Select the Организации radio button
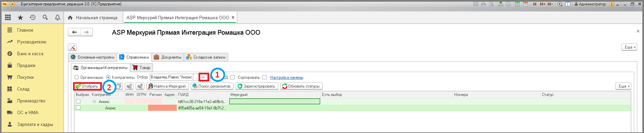 (x=76, y=77)
